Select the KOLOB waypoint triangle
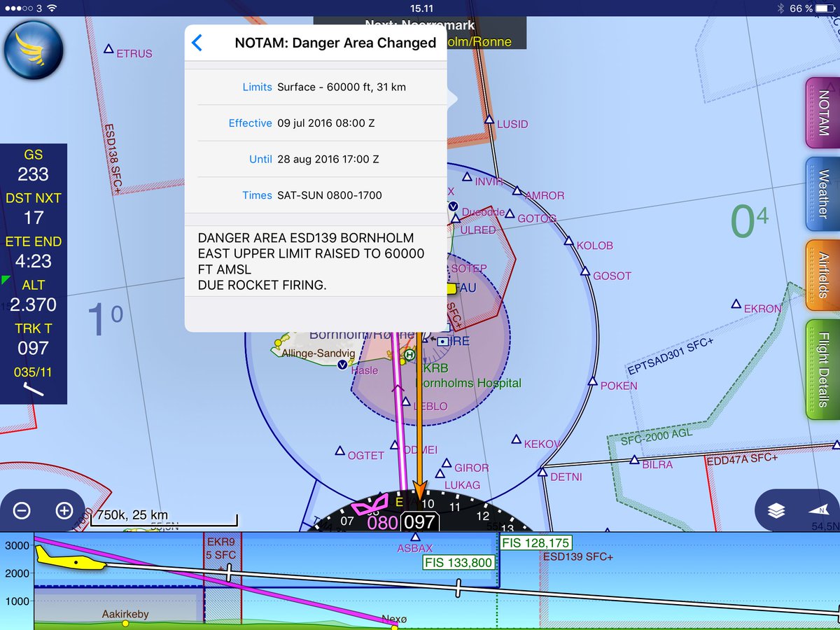Image resolution: width=840 pixels, height=630 pixels. point(568,240)
